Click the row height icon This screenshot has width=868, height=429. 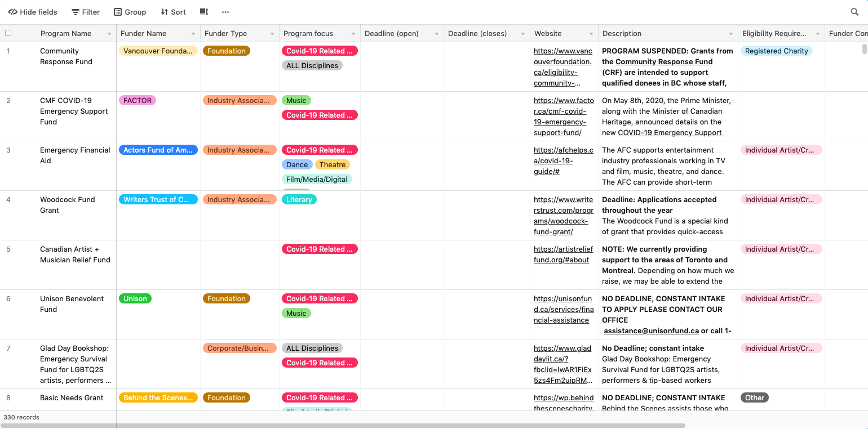[204, 12]
